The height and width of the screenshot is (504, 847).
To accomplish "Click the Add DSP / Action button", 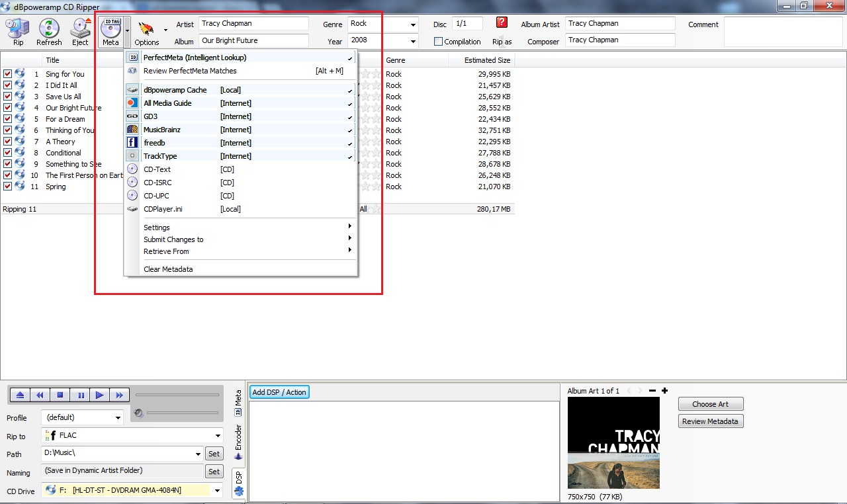I will pyautogui.click(x=279, y=392).
